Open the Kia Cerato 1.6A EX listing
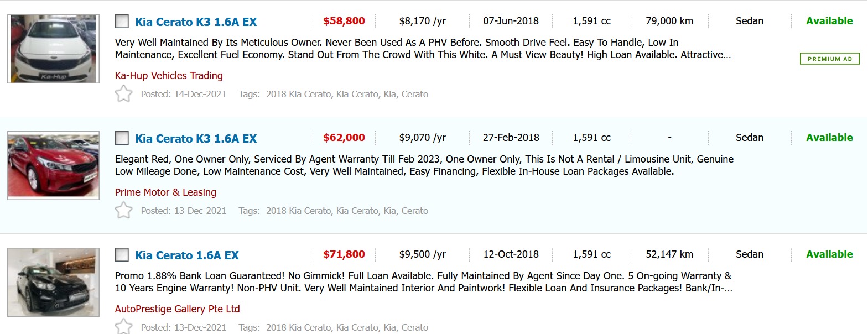Image resolution: width=868 pixels, height=334 pixels. (187, 255)
